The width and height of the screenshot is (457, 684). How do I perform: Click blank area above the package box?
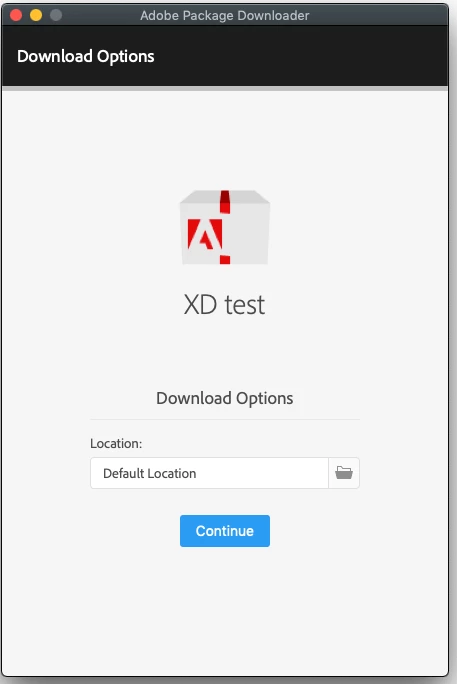(225, 140)
